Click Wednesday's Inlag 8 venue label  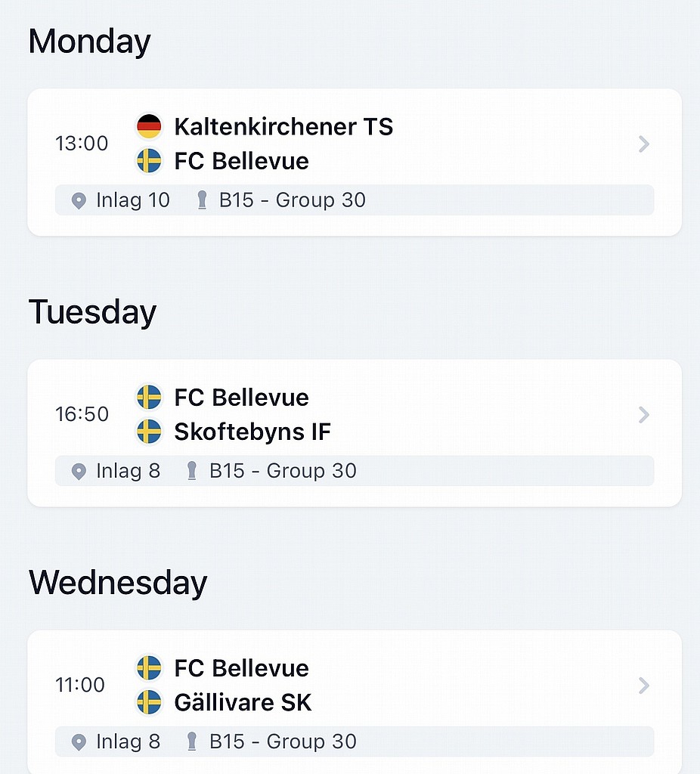click(x=129, y=741)
